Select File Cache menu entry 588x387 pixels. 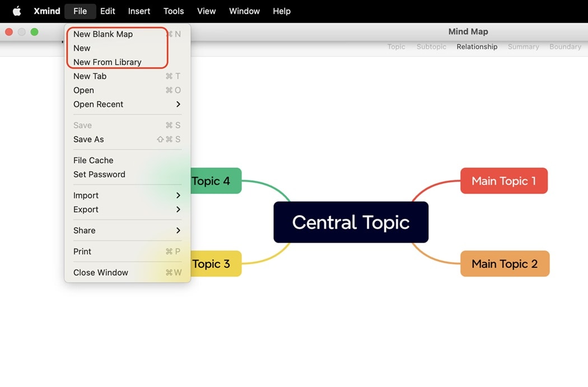pos(127,161)
